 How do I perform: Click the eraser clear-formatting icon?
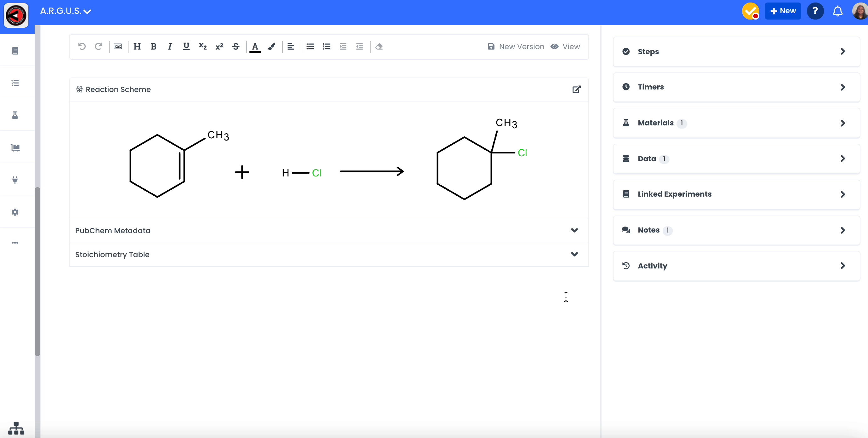click(x=379, y=47)
